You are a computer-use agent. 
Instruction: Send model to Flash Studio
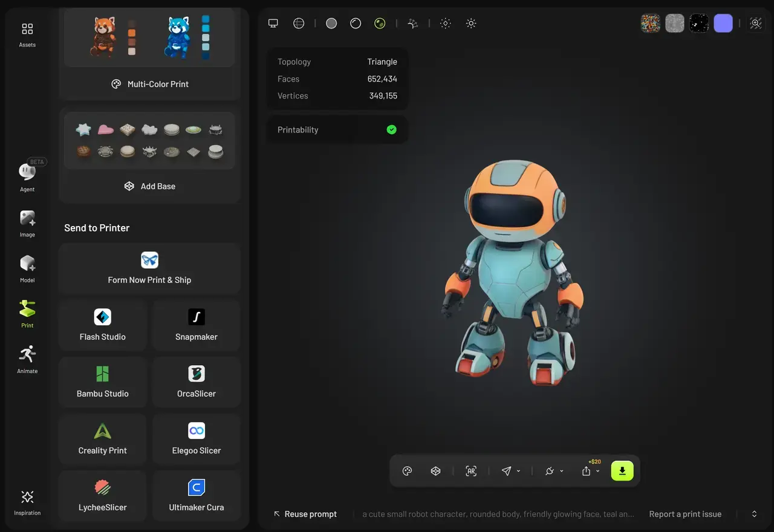pyautogui.click(x=103, y=325)
